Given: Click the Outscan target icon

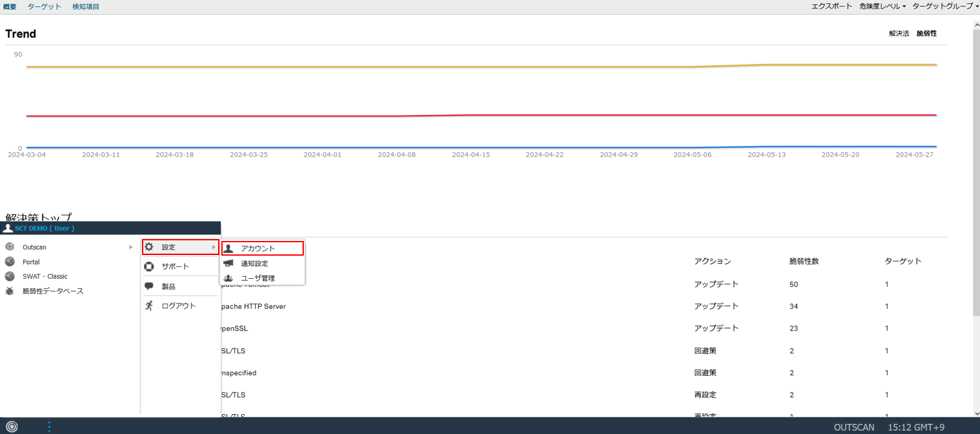Looking at the screenshot, I should 10,247.
